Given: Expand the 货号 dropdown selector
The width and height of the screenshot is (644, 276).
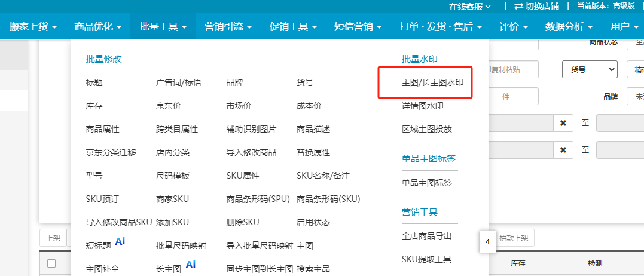Looking at the screenshot, I should coord(589,70).
